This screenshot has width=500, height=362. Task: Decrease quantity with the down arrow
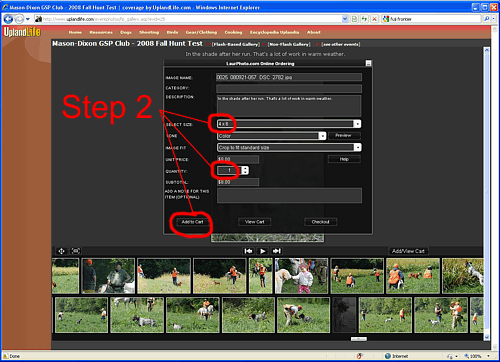(x=245, y=172)
